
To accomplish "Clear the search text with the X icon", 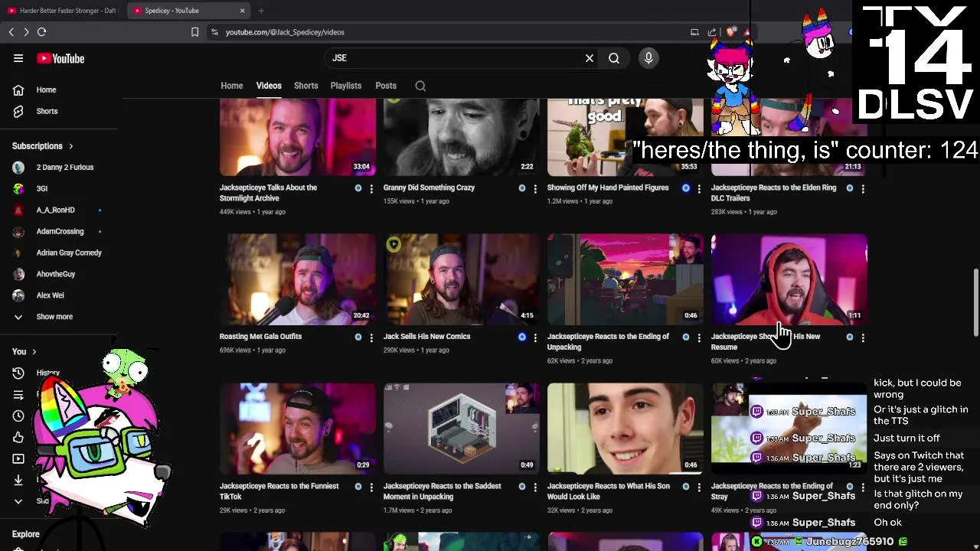I will coord(590,58).
